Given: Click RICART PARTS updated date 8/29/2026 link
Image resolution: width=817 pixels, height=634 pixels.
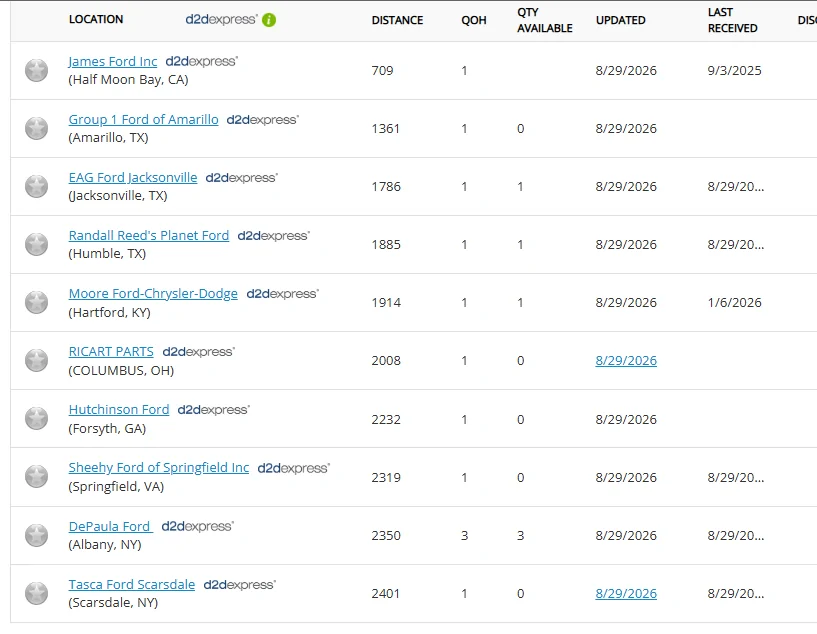Looking at the screenshot, I should [626, 360].
